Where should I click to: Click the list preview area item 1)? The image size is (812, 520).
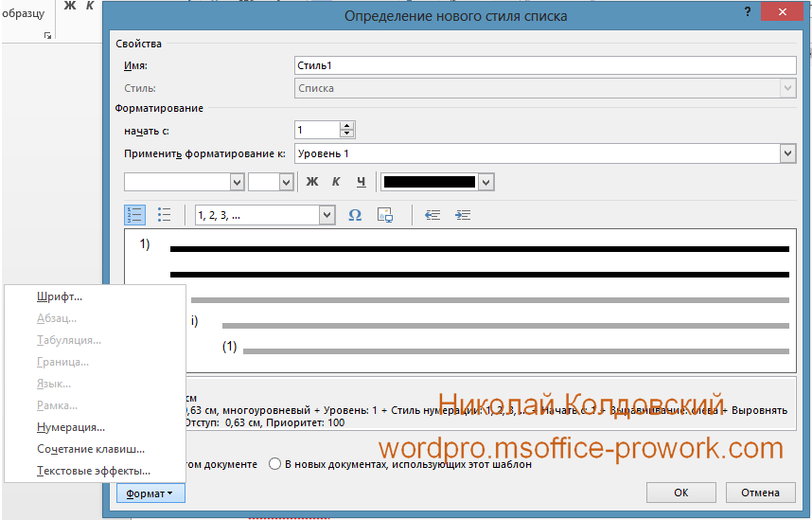point(145,243)
